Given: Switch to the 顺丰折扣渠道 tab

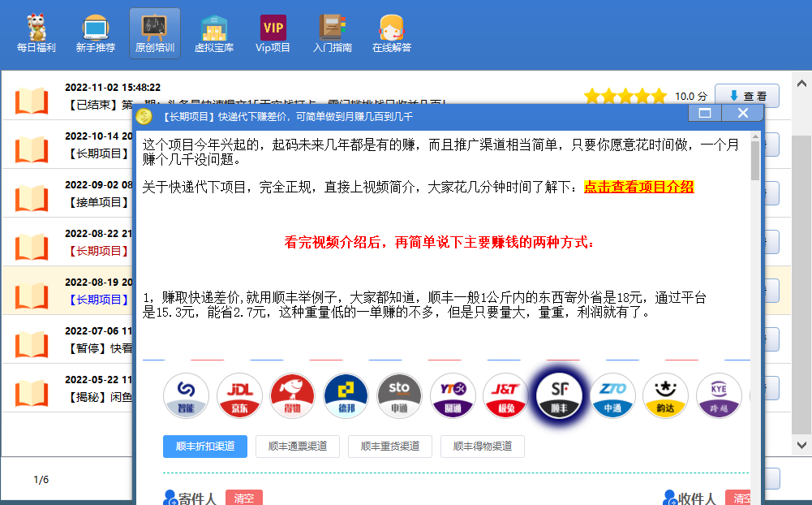Looking at the screenshot, I should [x=205, y=447].
